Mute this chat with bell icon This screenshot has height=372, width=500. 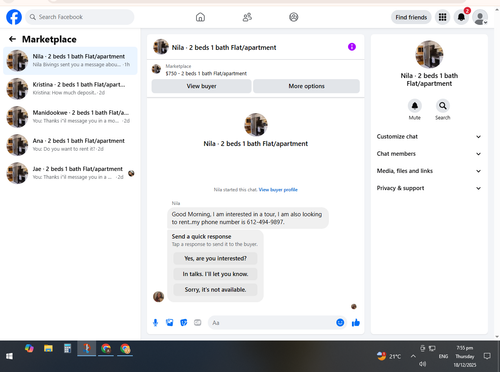(415, 106)
